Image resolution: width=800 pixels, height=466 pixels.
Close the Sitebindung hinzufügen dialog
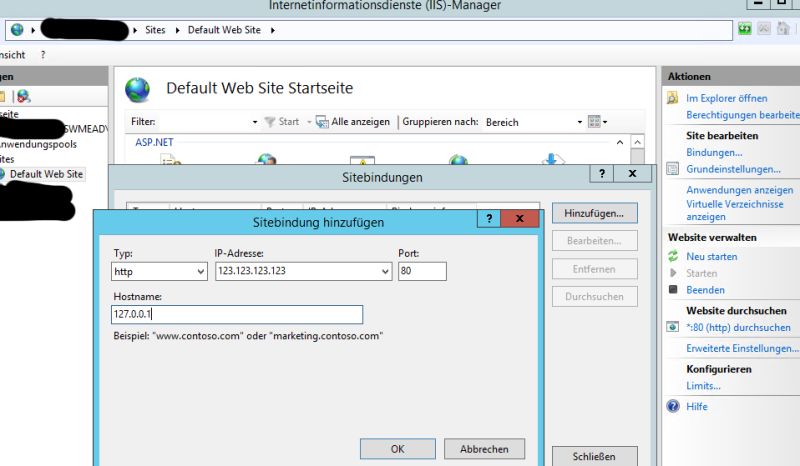click(519, 218)
